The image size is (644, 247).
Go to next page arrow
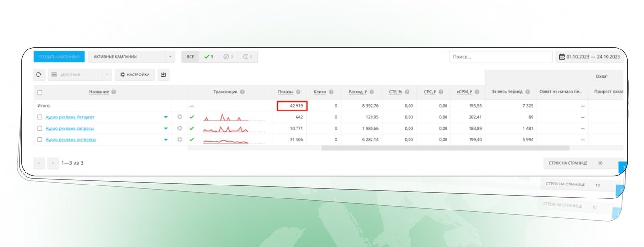pyautogui.click(x=53, y=163)
